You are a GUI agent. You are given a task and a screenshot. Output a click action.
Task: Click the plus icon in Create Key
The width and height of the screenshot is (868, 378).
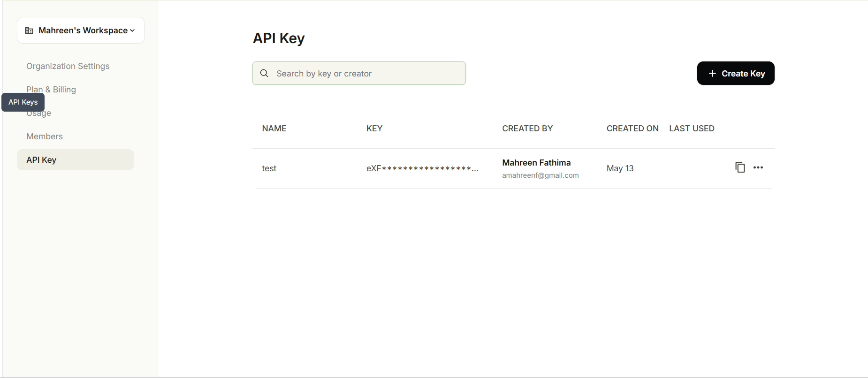(x=712, y=73)
